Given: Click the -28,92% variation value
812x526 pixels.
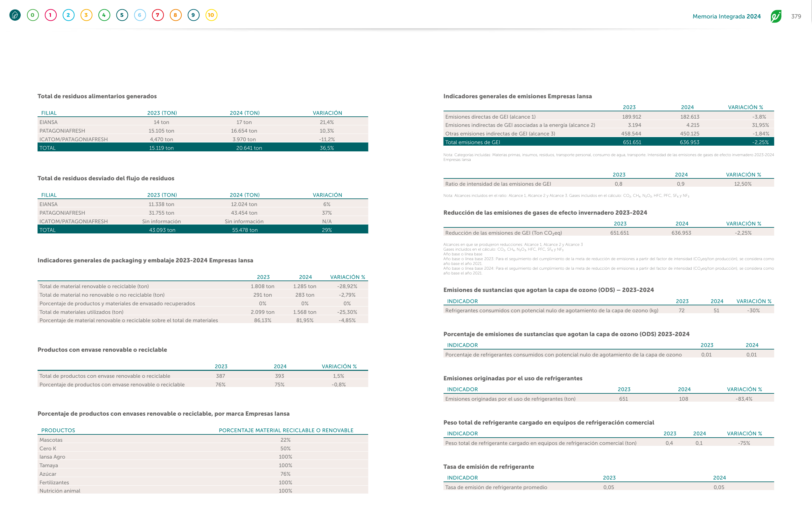Looking at the screenshot, I should click(x=347, y=286).
